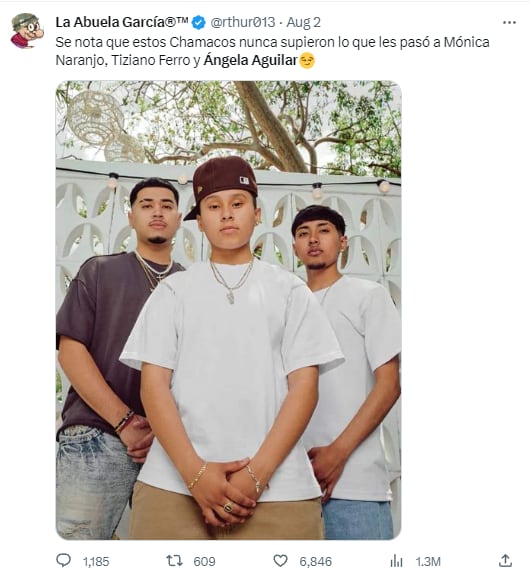Open the photo of three young men
Viewport: 530px width, 577px height.
coord(229,310)
